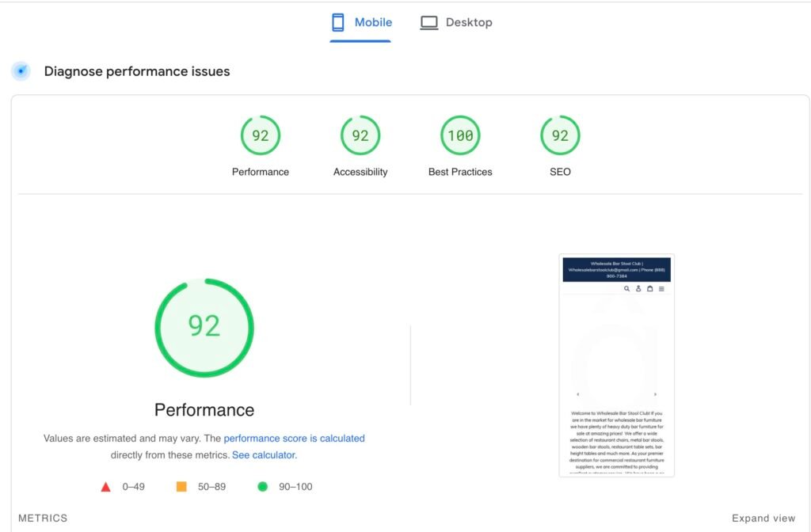811x532 pixels.
Task: Open the 'See calculator' link
Action: 264,455
